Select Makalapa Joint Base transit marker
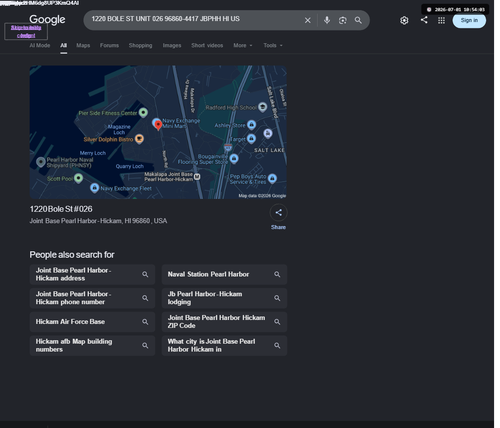 [x=197, y=177]
